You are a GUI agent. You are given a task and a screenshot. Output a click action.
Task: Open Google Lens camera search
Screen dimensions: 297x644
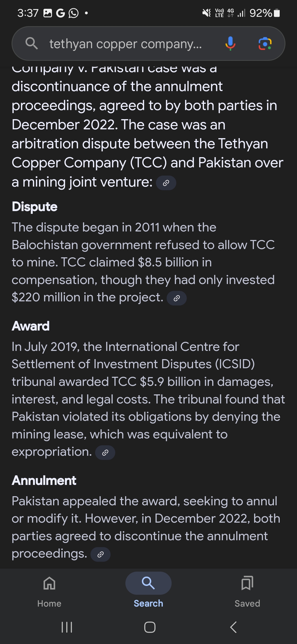tap(265, 43)
